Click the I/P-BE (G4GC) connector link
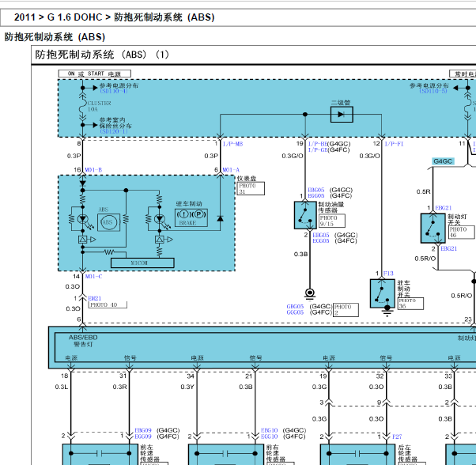The image size is (476, 465). click(x=318, y=144)
